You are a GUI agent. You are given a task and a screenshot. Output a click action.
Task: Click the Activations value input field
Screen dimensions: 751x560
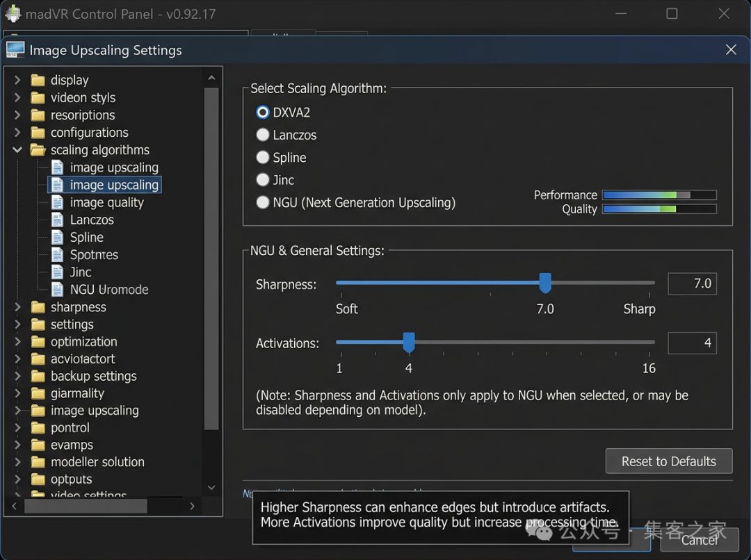(692, 343)
